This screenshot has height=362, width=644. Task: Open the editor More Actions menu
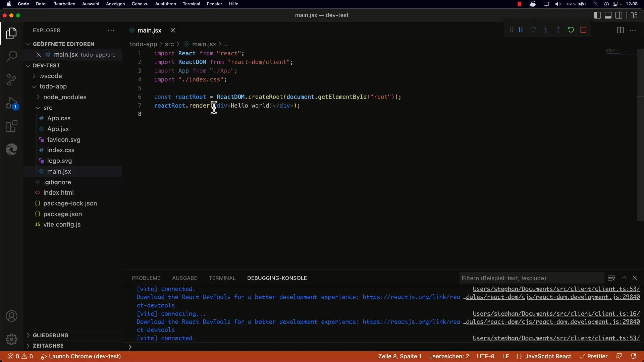(x=633, y=30)
